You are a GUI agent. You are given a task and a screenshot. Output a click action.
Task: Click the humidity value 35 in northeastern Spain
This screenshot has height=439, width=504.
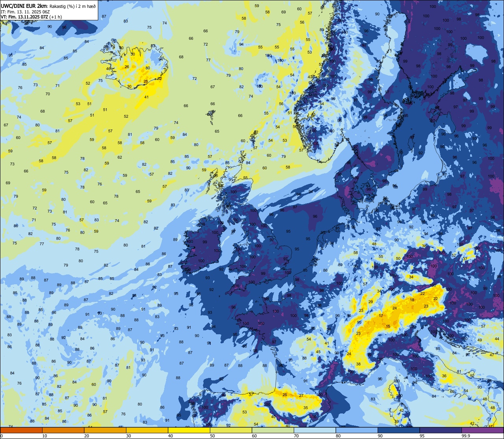306,408
